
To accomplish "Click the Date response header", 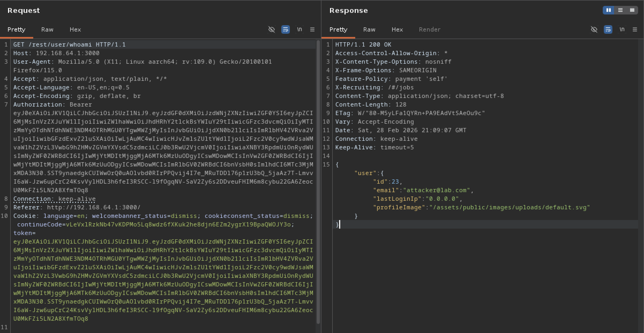I will point(401,130).
